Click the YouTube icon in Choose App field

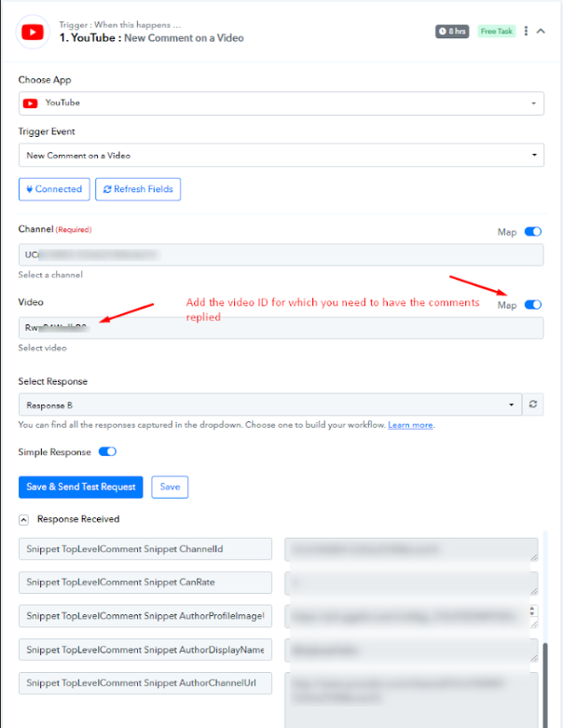31,103
